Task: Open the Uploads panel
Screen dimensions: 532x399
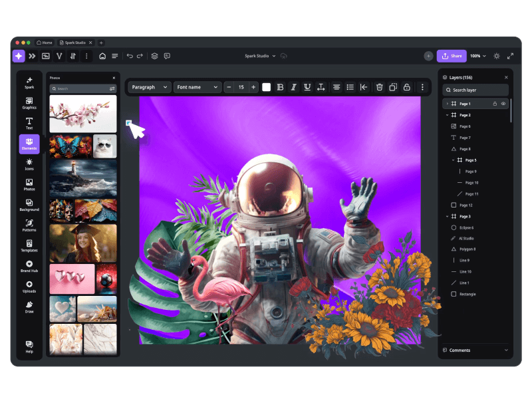Action: click(29, 287)
